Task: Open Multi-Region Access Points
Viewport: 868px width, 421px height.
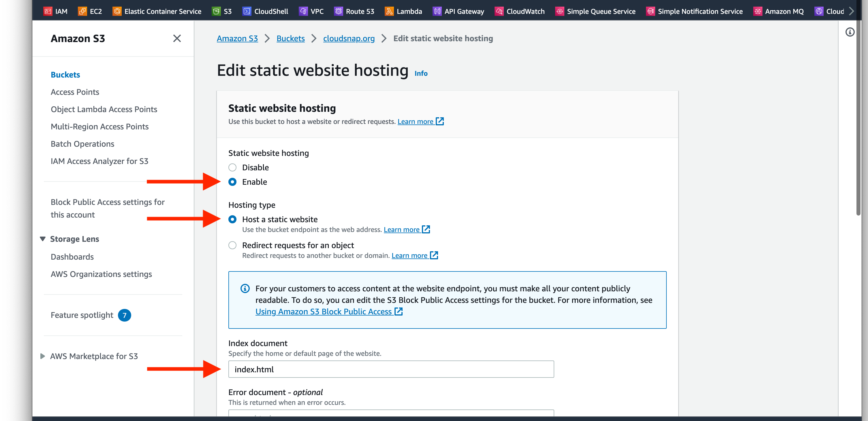Action: (99, 127)
